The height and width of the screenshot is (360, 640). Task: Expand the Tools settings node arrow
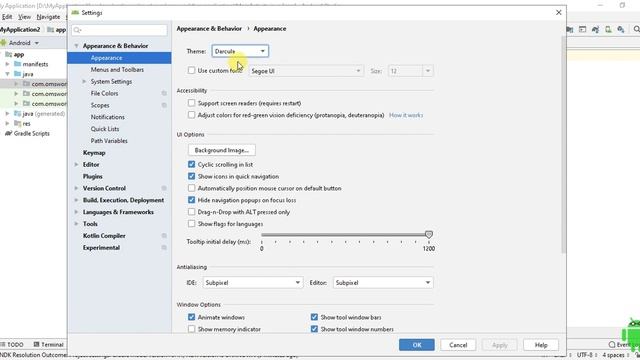[x=76, y=224]
